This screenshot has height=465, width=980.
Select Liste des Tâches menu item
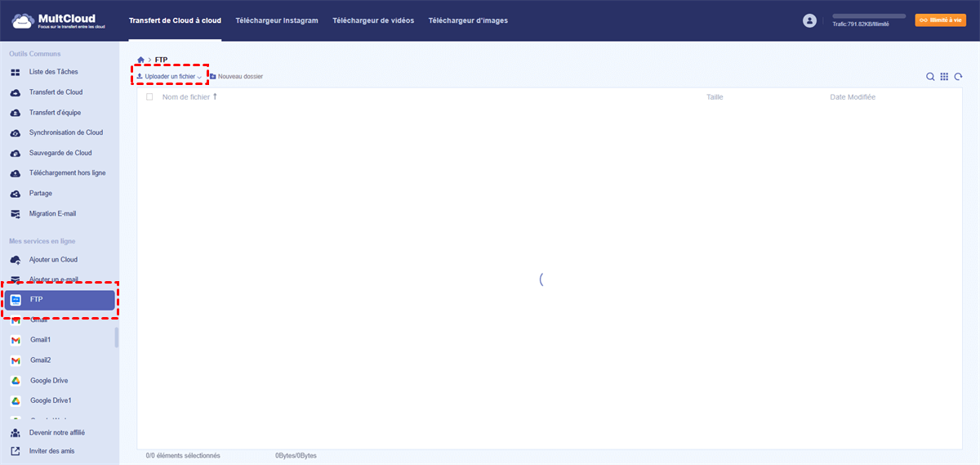point(54,72)
